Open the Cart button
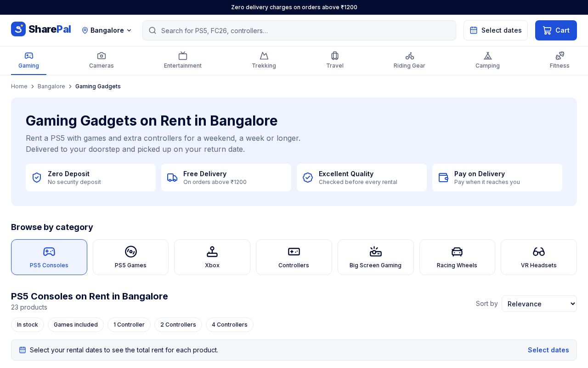 (x=556, y=30)
